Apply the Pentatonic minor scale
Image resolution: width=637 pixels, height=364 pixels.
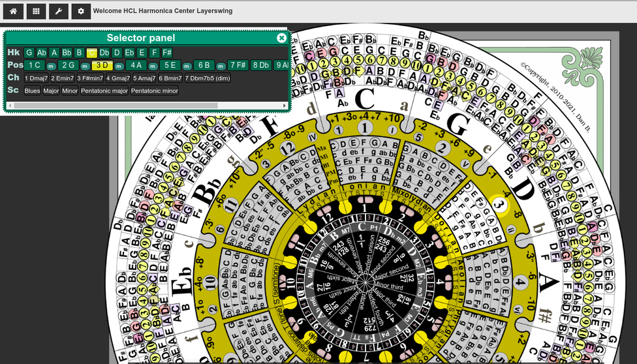[155, 91]
